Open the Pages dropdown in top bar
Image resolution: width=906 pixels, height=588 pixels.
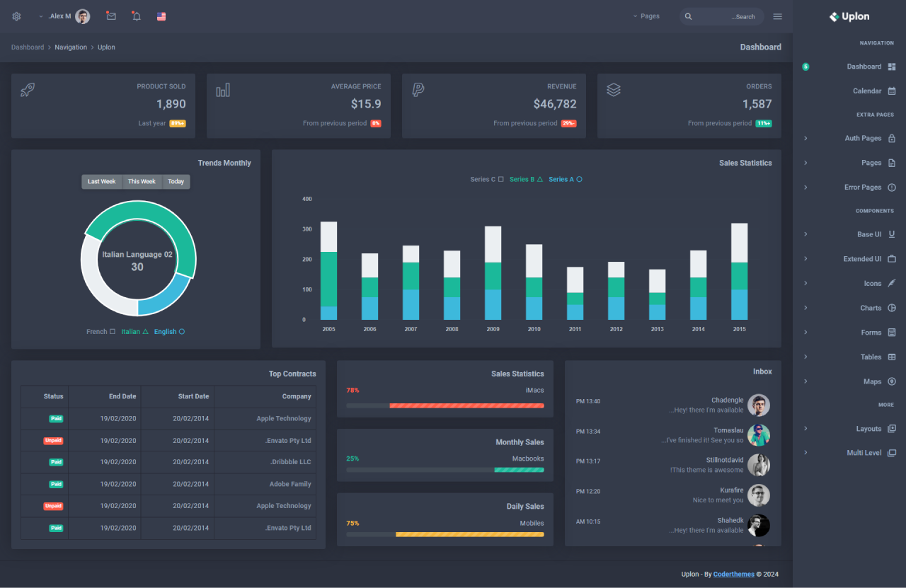[x=646, y=16]
